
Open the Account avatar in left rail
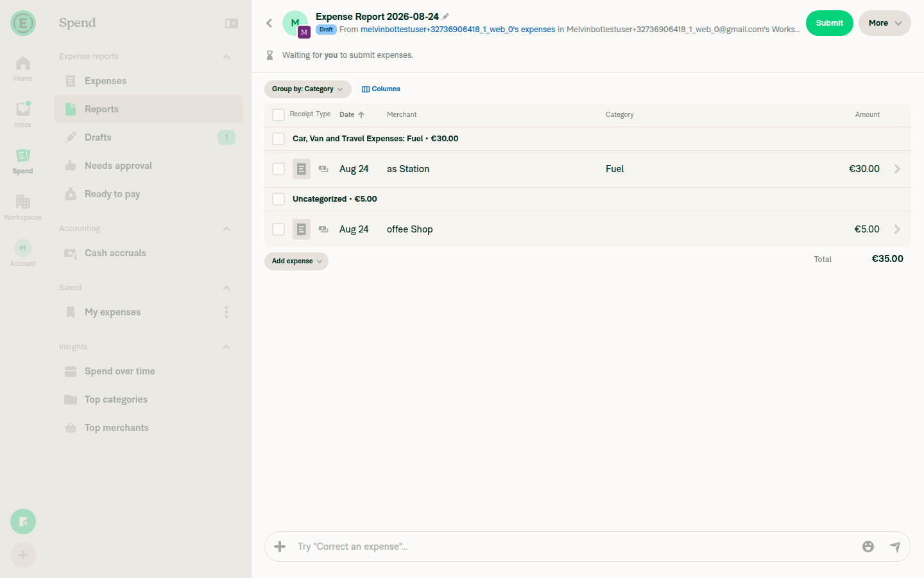23,248
